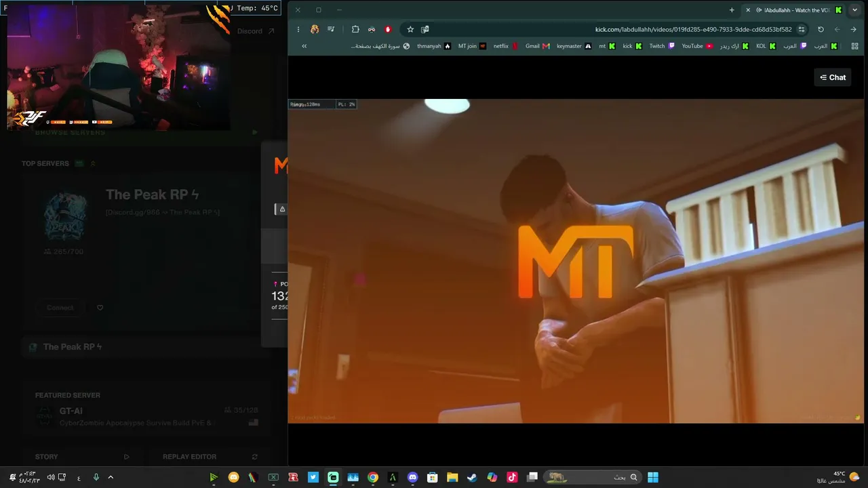Open the Netflix bookmark
This screenshot has width=868, height=488.
coord(505,46)
